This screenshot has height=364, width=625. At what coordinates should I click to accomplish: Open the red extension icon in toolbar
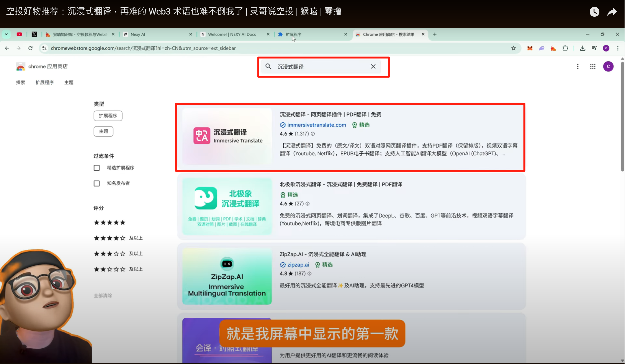pyautogui.click(x=553, y=48)
